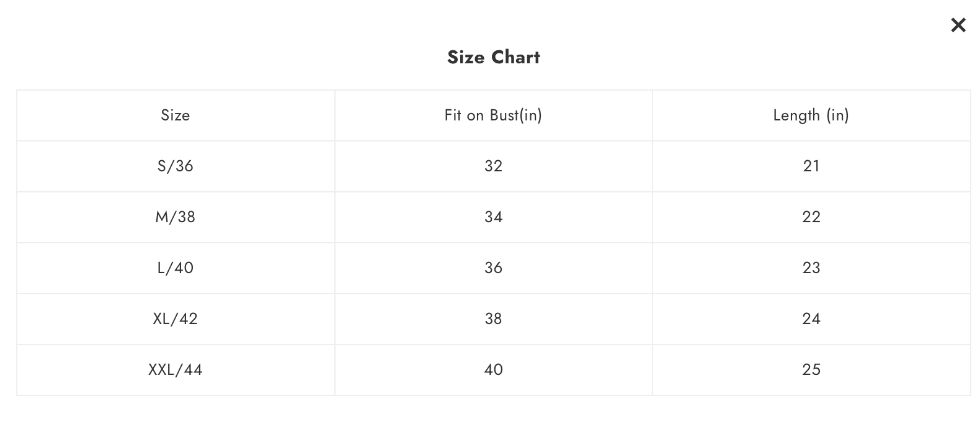Image resolution: width=980 pixels, height=437 pixels.
Task: Click bust value 38 in XL/42 row
Action: tap(494, 319)
